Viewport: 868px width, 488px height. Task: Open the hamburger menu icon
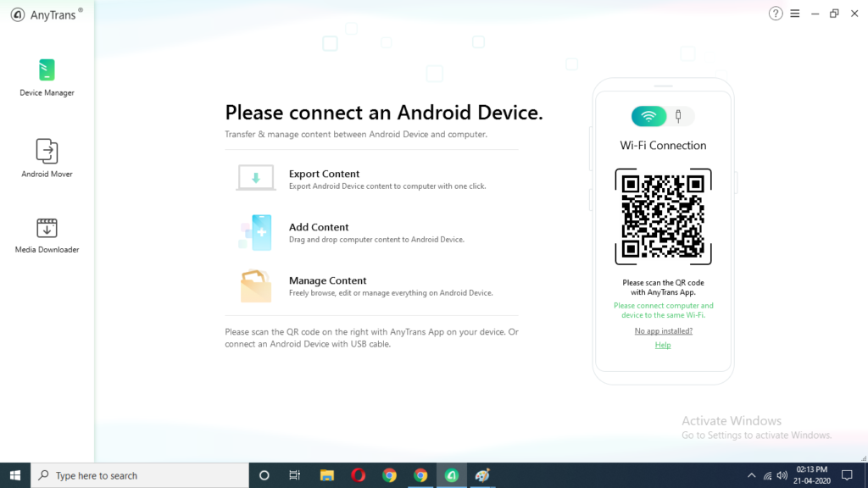point(795,14)
